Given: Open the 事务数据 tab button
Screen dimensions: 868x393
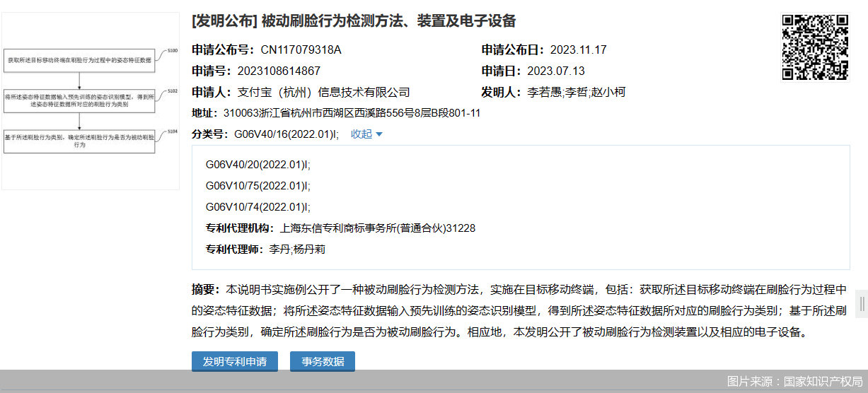Looking at the screenshot, I should point(323,361).
